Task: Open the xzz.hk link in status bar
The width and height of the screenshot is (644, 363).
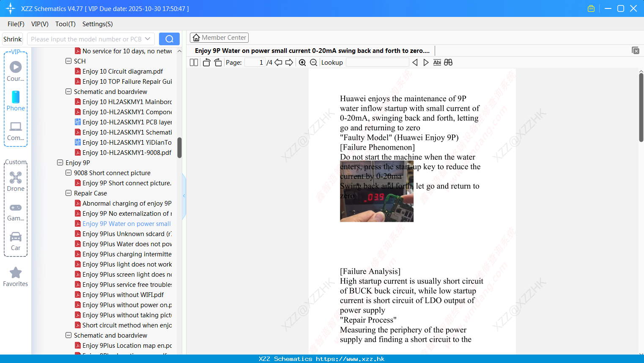Action: pyautogui.click(x=350, y=359)
